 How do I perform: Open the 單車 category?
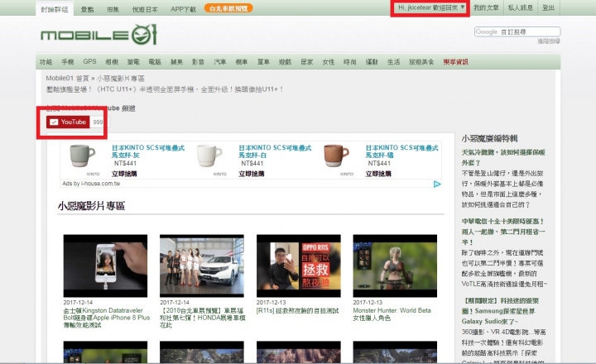coord(263,61)
